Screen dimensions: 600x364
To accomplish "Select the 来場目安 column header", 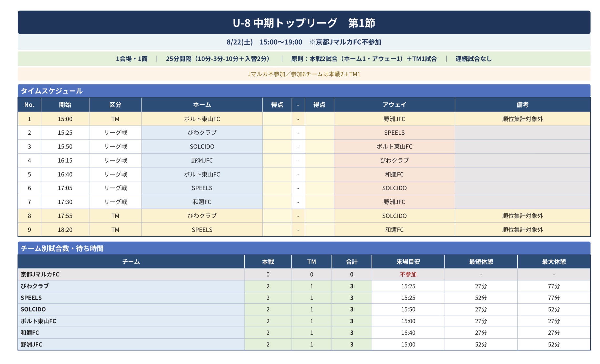I will pyautogui.click(x=408, y=262).
